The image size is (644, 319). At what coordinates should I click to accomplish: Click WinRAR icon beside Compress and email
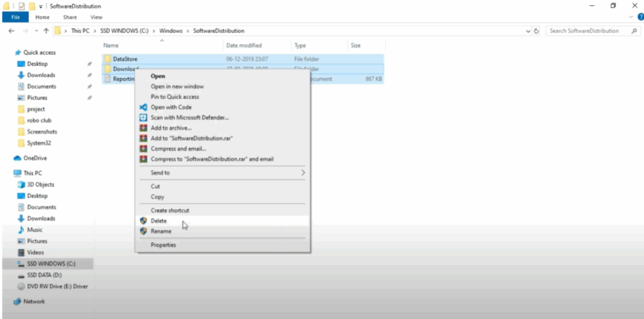tap(143, 148)
